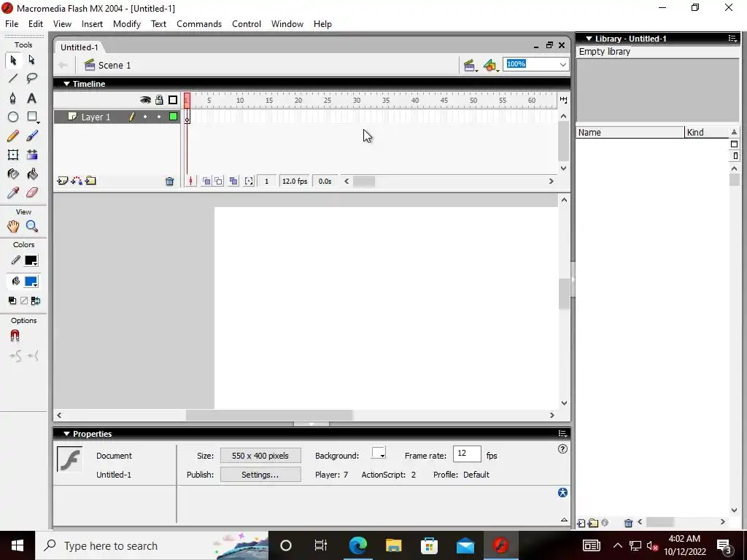Toggle lock dot for Layer 1
This screenshot has width=747, height=560.
click(x=159, y=117)
